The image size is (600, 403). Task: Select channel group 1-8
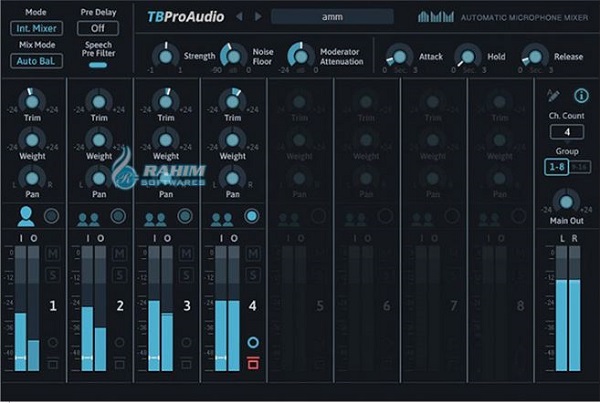pos(556,167)
